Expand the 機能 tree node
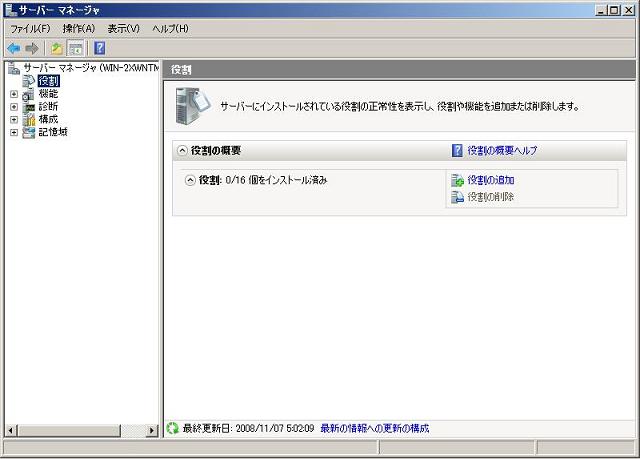This screenshot has height=459, width=640. click(x=14, y=94)
